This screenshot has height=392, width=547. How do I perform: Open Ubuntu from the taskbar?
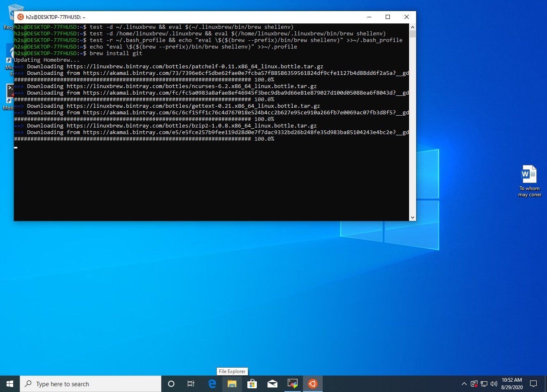coord(312,384)
